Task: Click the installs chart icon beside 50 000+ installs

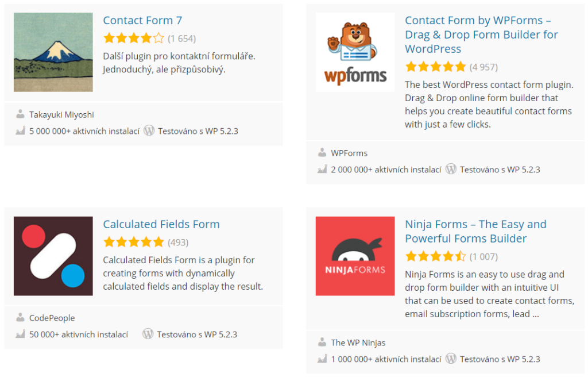Action: (x=20, y=334)
